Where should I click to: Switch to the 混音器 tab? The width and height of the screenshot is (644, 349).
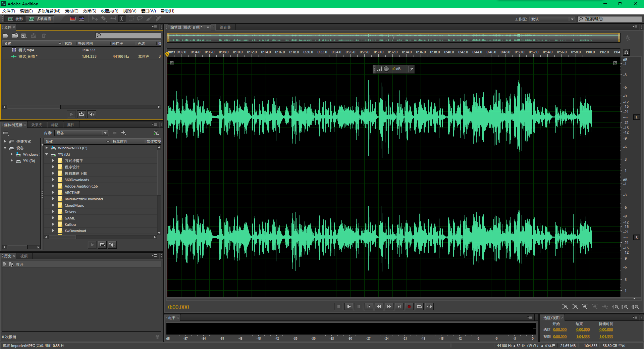(x=225, y=27)
